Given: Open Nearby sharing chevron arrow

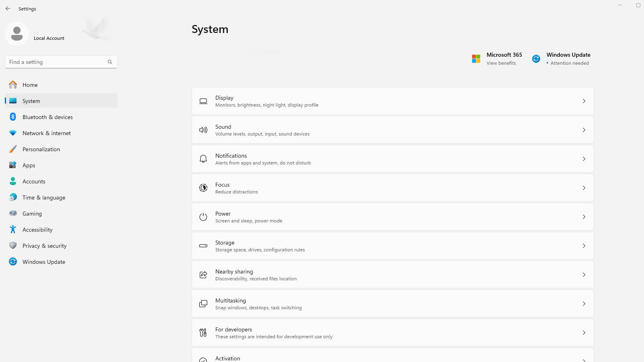Looking at the screenshot, I should pos(584,275).
